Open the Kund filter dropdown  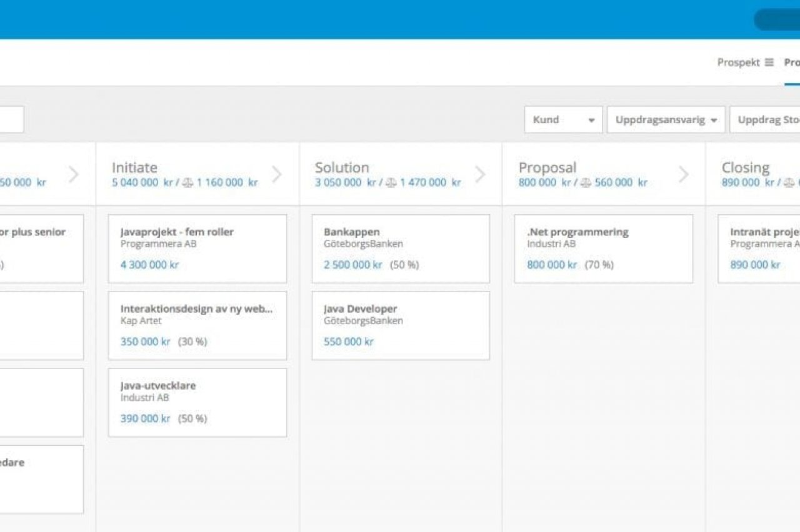[563, 120]
